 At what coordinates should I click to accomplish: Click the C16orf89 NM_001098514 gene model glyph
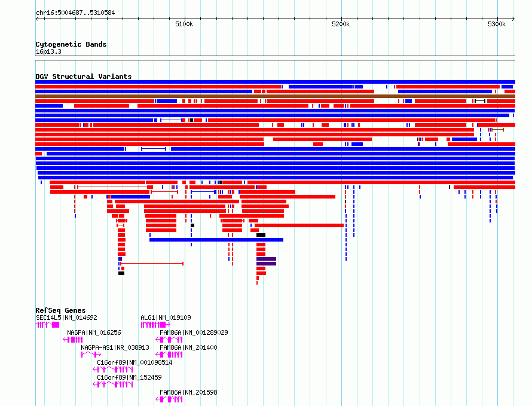112,370
